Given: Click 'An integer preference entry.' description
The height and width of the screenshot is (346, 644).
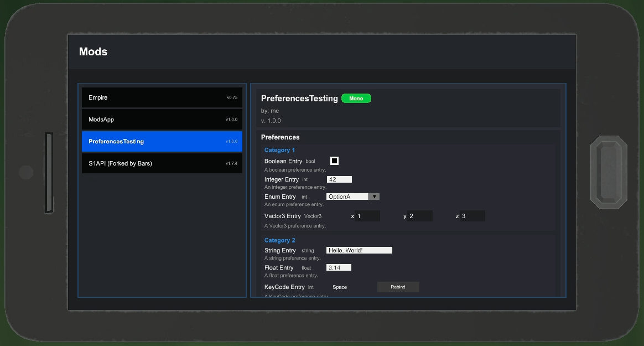Looking at the screenshot, I should [294, 187].
